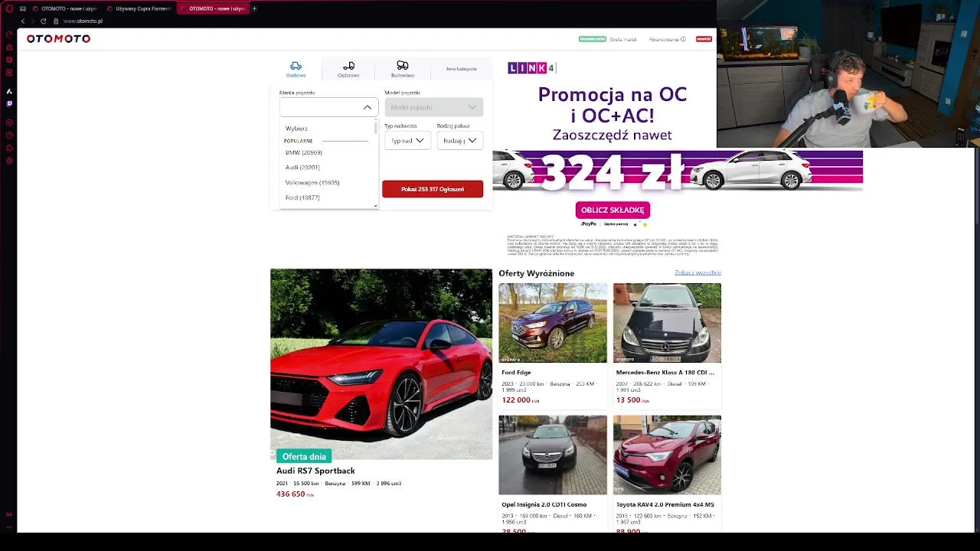Switch to first OTOMOTO browser tab
The image size is (980, 551).
pyautogui.click(x=65, y=8)
